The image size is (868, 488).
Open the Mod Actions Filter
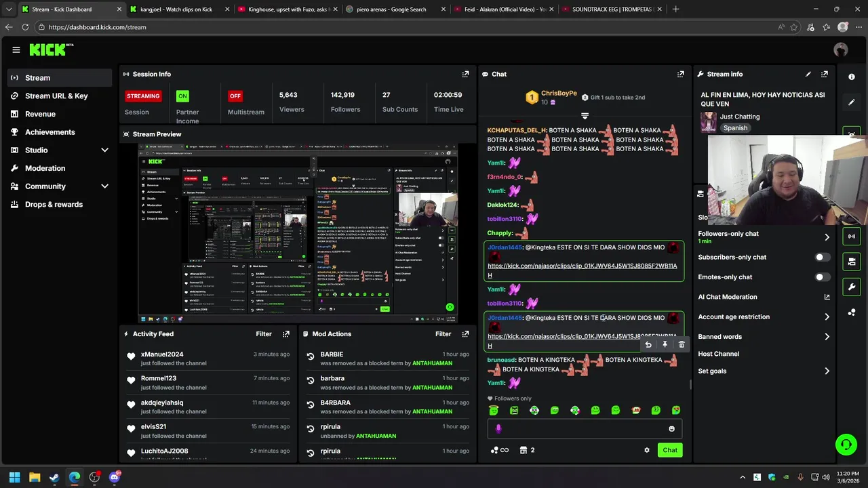(x=443, y=333)
